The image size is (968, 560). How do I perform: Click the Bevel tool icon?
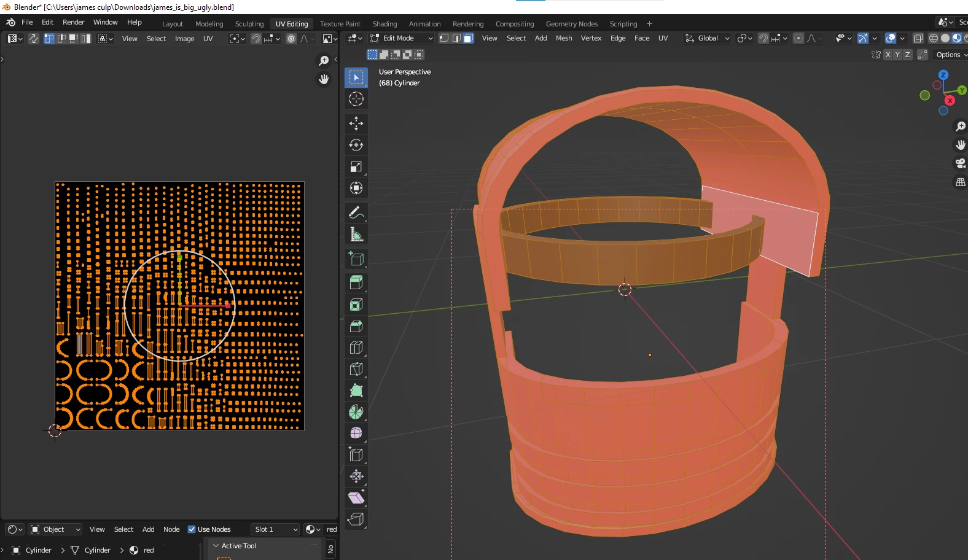(356, 326)
